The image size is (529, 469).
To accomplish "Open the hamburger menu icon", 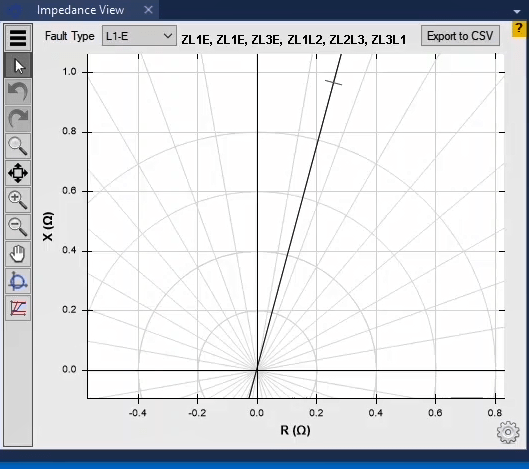I will 18,37.
